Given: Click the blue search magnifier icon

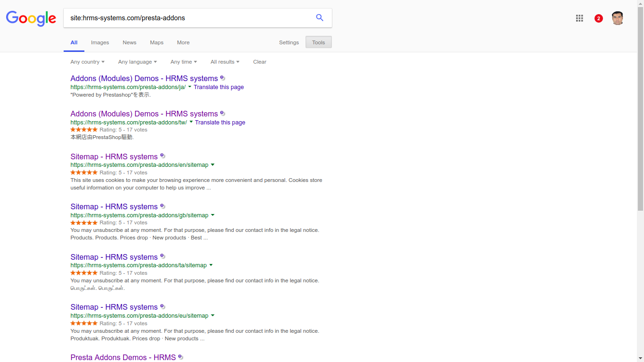Looking at the screenshot, I should click(x=320, y=18).
